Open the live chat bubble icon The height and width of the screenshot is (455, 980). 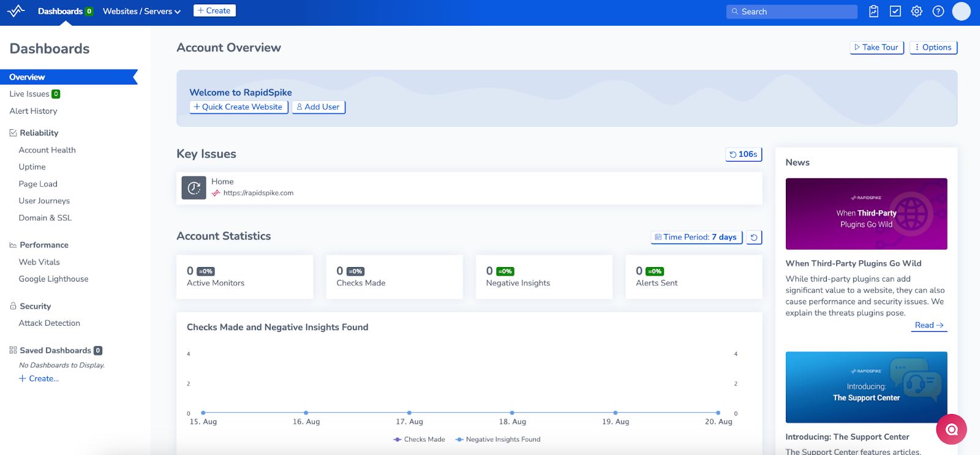(951, 429)
